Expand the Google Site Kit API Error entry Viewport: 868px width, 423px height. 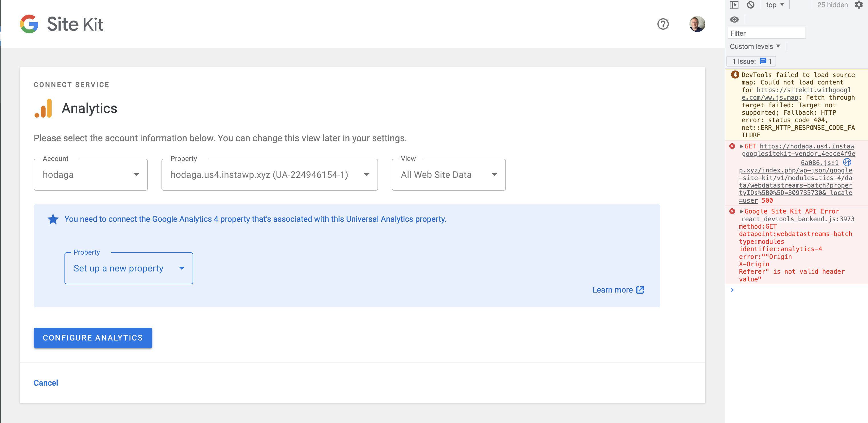point(741,211)
